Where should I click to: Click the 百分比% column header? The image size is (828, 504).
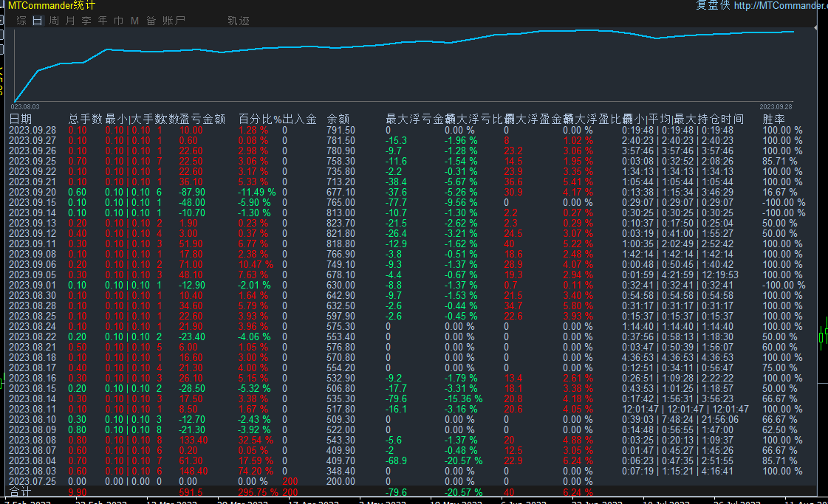click(x=260, y=120)
